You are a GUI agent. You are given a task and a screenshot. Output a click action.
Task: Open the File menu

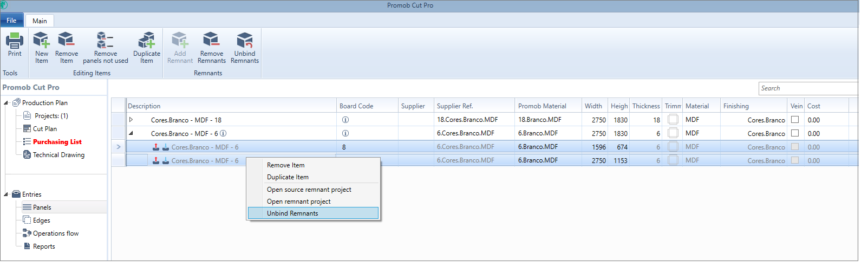(x=11, y=21)
